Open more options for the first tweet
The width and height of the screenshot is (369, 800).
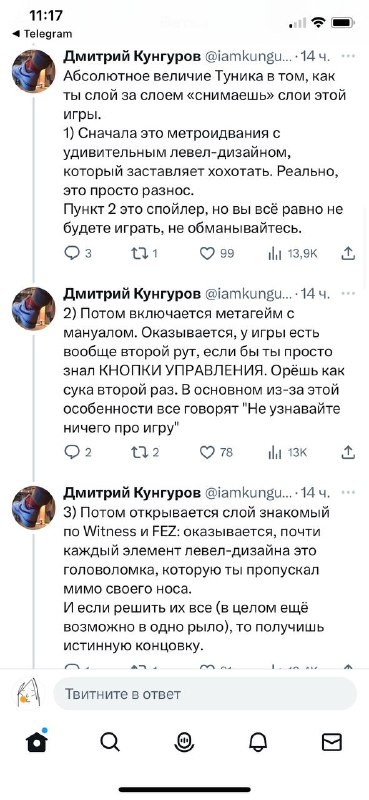pos(348,55)
